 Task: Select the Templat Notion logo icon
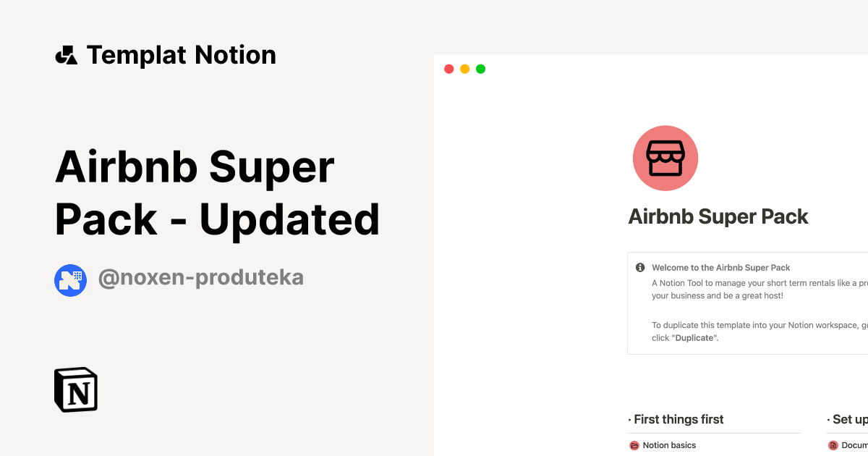tap(67, 54)
